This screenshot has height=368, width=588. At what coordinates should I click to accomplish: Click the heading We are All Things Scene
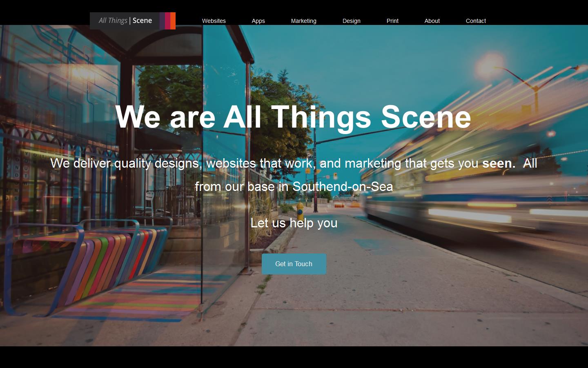tap(294, 118)
